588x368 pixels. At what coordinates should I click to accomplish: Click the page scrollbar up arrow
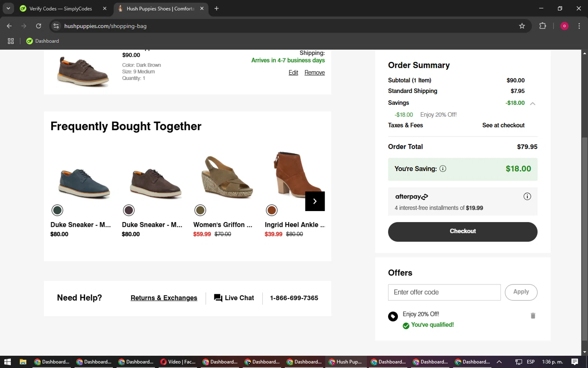(x=584, y=53)
